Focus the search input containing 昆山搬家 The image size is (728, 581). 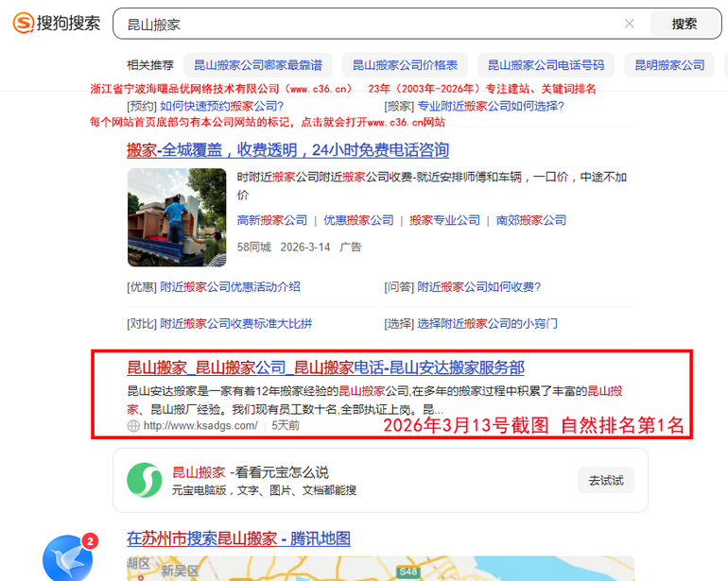click(369, 24)
